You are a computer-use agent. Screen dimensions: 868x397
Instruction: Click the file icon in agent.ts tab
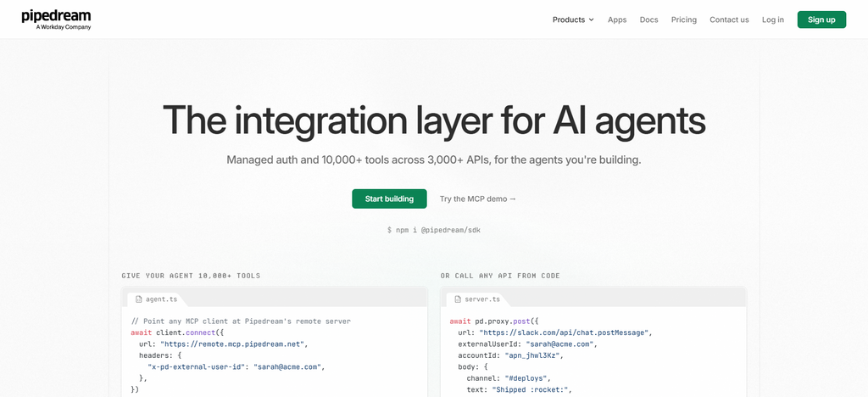point(139,299)
